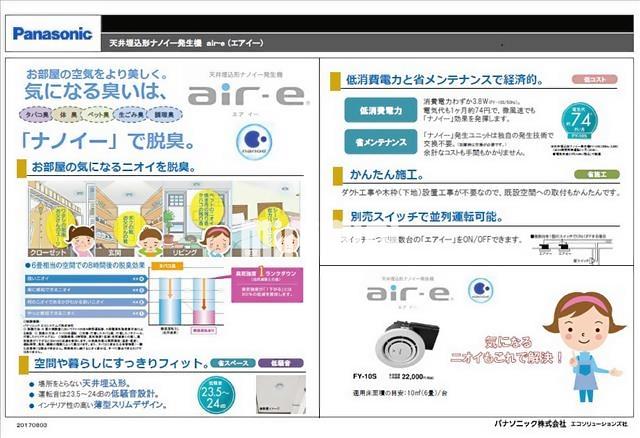The height and width of the screenshot is (438, 640).
Task: Click the heading 低消費電力と省メンテナンスで経済的。
Action: click(x=445, y=80)
